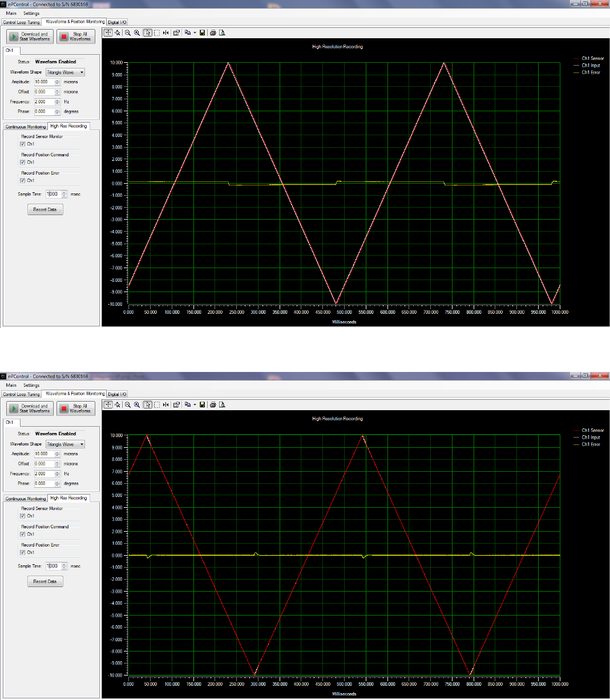Open print preview icon in upper window toolbar
Screen dimensions: 610x700
(222, 33)
